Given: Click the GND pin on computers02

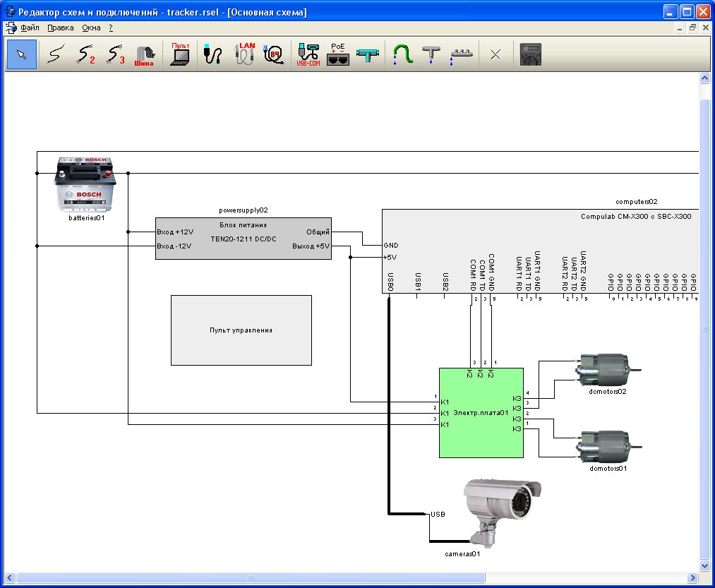Looking at the screenshot, I should click(x=391, y=246).
